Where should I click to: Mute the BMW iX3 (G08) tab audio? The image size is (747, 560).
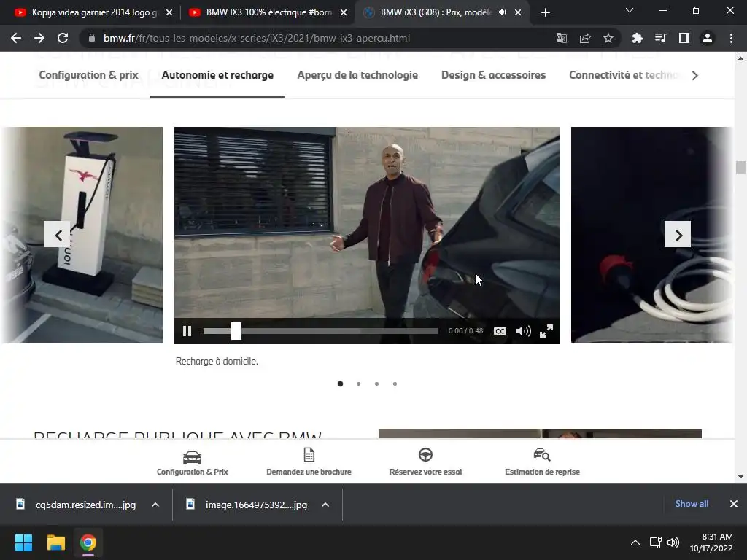502,12
